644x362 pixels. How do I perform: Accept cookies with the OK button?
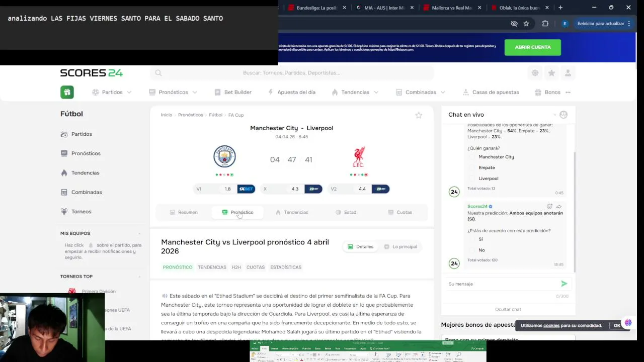[617, 326]
